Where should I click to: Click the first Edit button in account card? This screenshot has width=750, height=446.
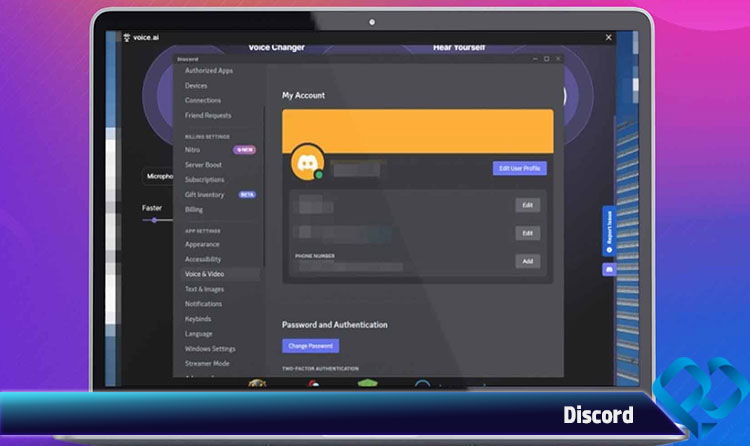528,205
